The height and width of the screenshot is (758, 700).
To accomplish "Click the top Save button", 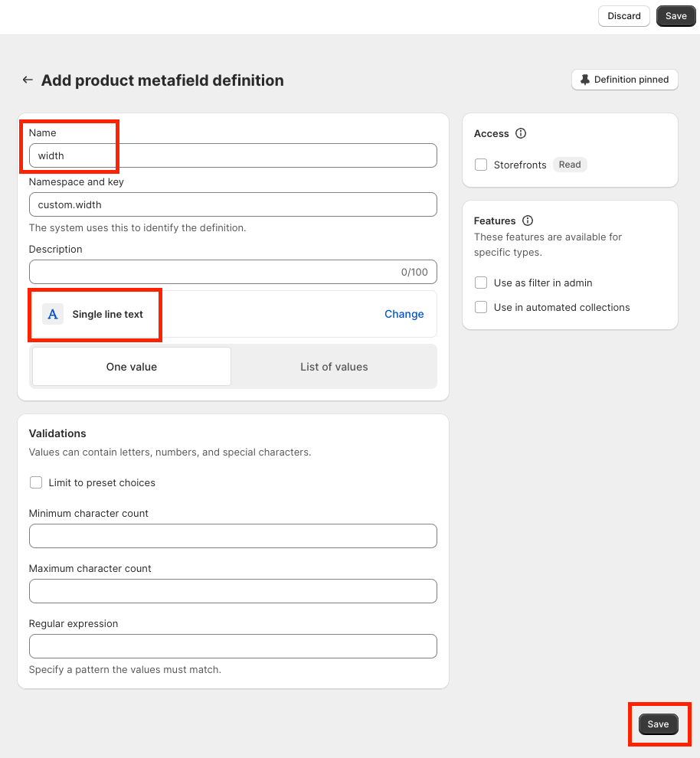I will tap(675, 16).
